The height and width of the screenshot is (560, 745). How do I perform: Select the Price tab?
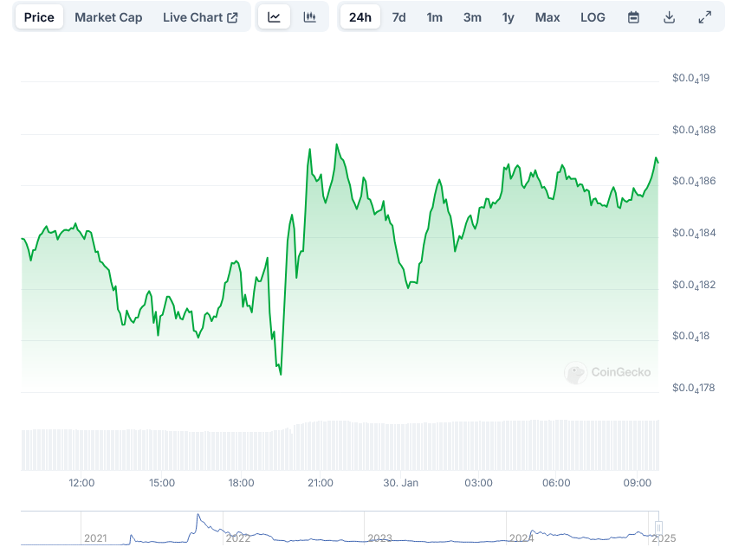point(39,17)
